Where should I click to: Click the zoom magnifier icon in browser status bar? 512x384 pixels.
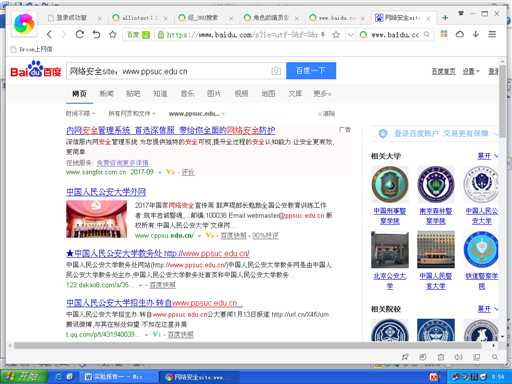pos(495,357)
